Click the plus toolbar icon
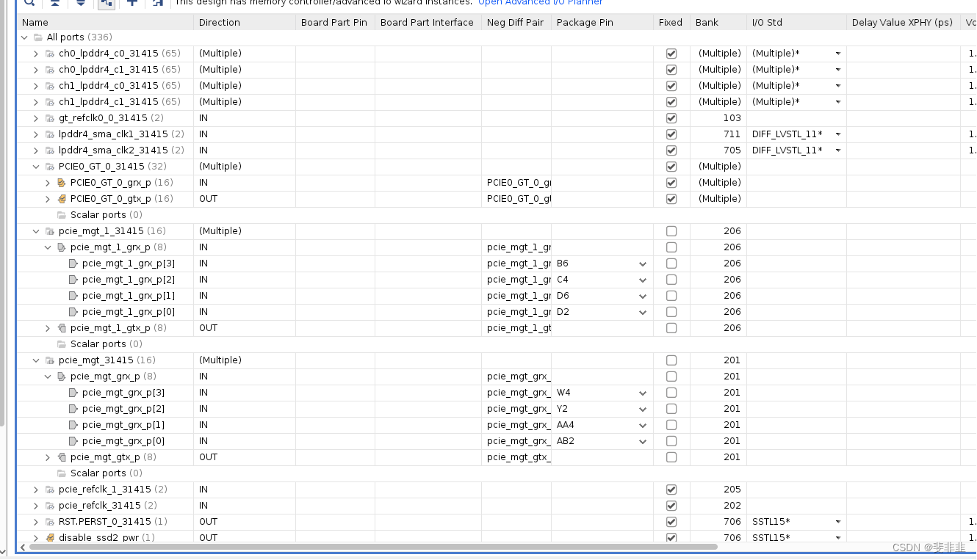Viewport: 977px width, 560px height. (x=132, y=3)
